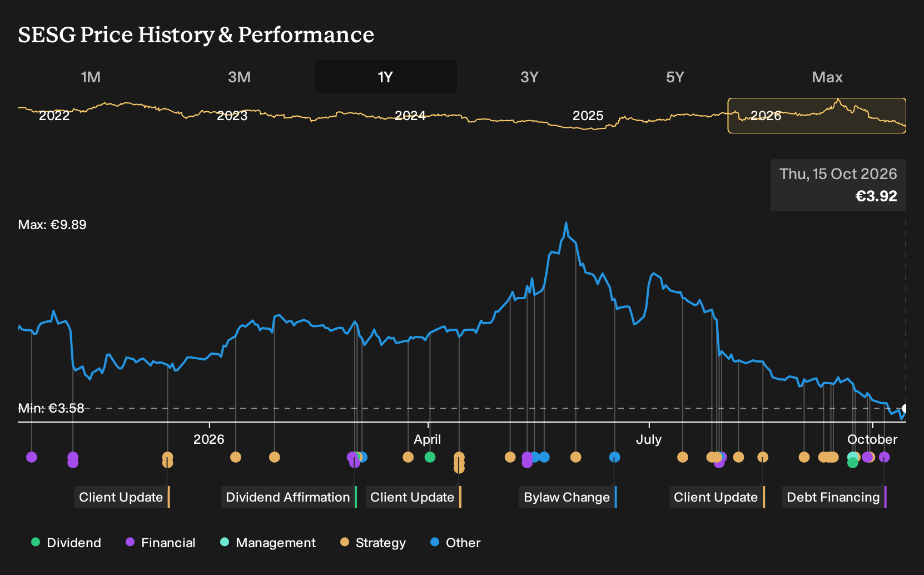Click the €3.92 price in the tooltip
The image size is (924, 575).
coord(876,196)
